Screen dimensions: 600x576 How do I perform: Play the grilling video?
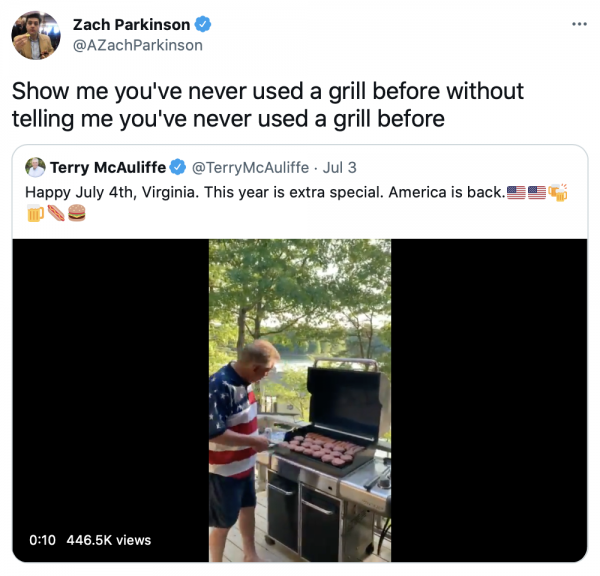coord(300,400)
